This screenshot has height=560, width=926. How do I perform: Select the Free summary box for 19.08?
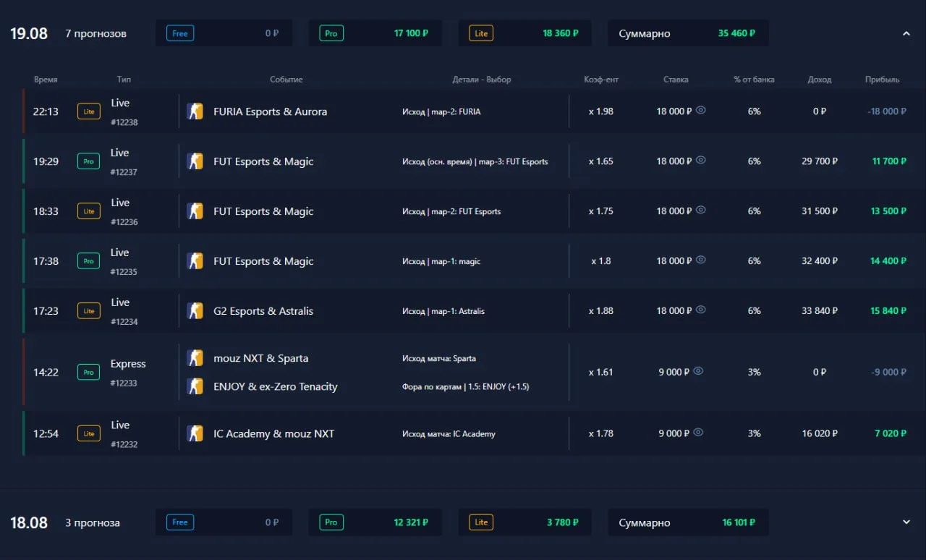pyautogui.click(x=224, y=33)
